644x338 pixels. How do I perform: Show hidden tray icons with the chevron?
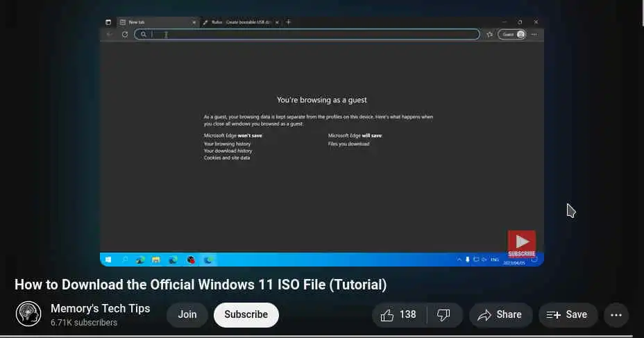click(x=459, y=260)
